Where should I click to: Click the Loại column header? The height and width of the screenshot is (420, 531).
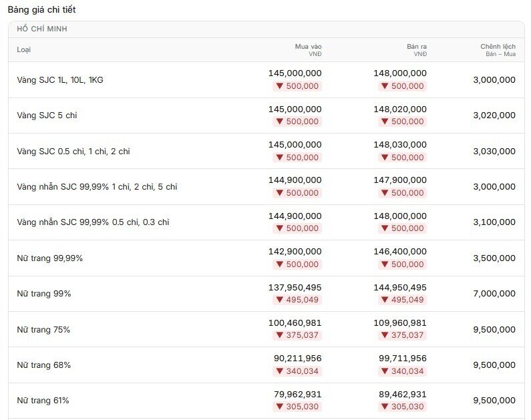pos(23,50)
